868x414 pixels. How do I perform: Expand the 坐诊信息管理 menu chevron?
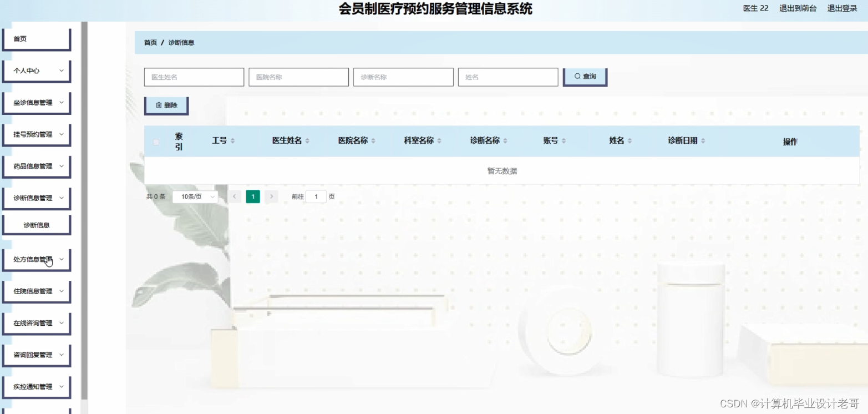pos(62,103)
